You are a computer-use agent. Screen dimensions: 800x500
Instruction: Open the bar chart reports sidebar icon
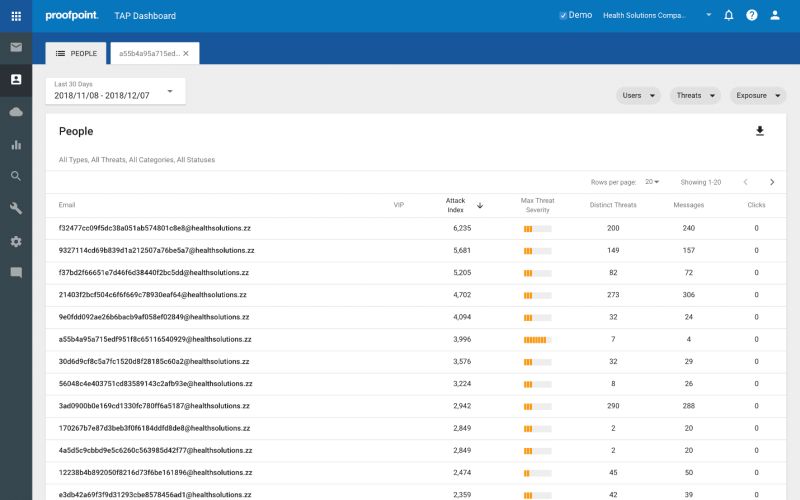[x=16, y=144]
